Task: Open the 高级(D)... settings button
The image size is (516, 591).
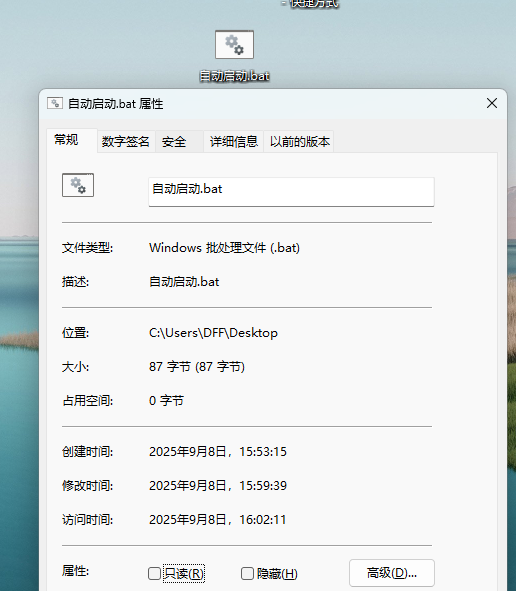Action: 392,573
